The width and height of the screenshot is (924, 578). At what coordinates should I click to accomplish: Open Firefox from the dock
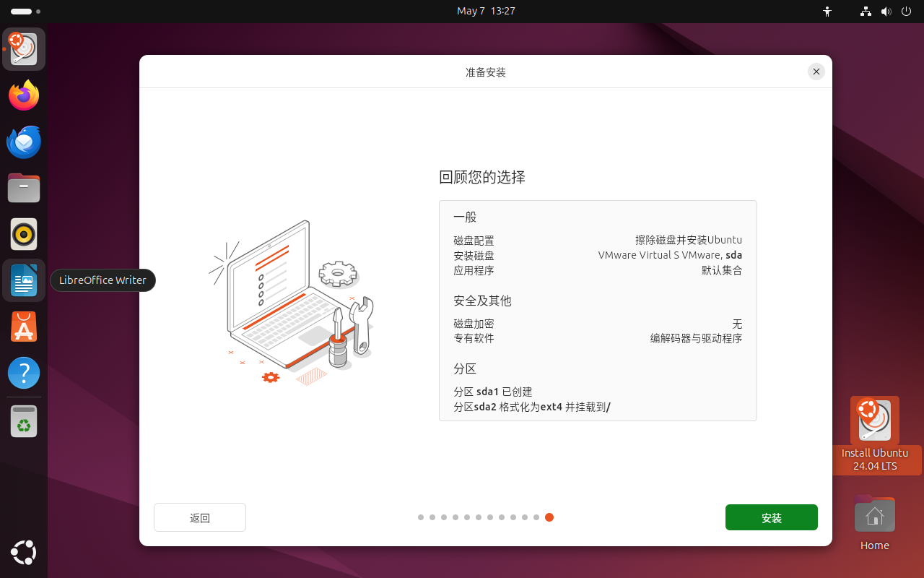(23, 95)
